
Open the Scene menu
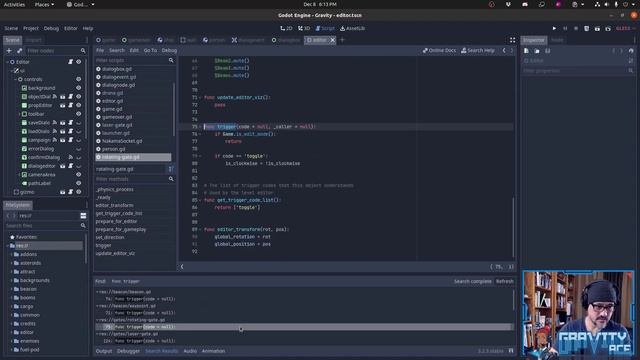coord(11,29)
